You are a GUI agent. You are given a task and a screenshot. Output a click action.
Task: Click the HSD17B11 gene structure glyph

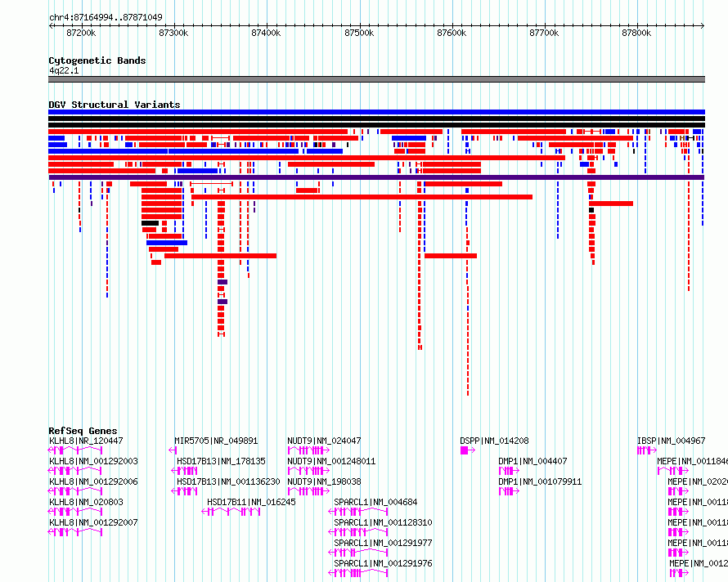(231, 512)
